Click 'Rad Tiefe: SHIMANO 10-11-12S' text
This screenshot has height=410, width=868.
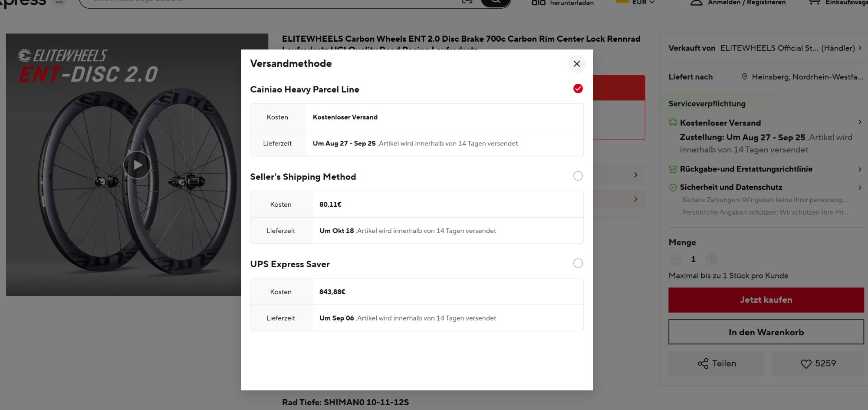click(345, 402)
